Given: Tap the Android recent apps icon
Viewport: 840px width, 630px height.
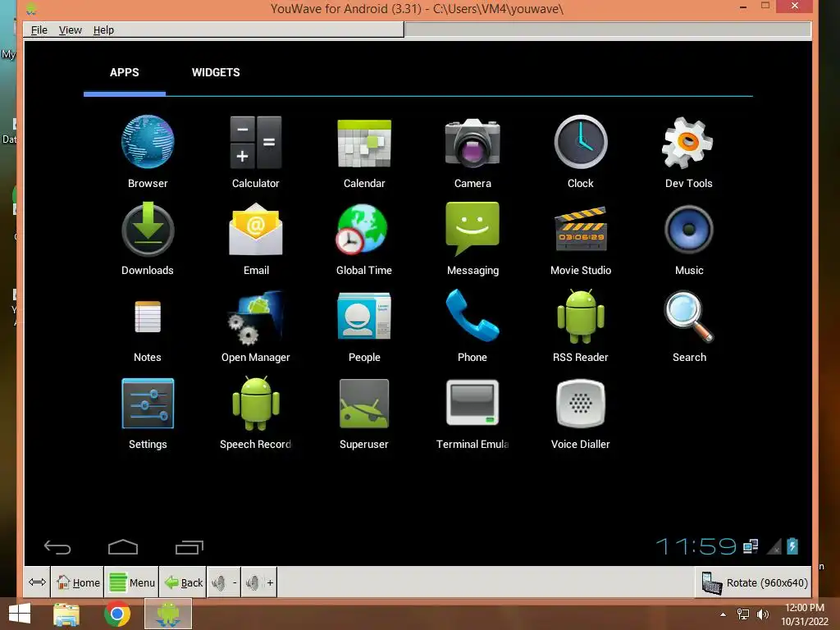Looking at the screenshot, I should click(189, 547).
